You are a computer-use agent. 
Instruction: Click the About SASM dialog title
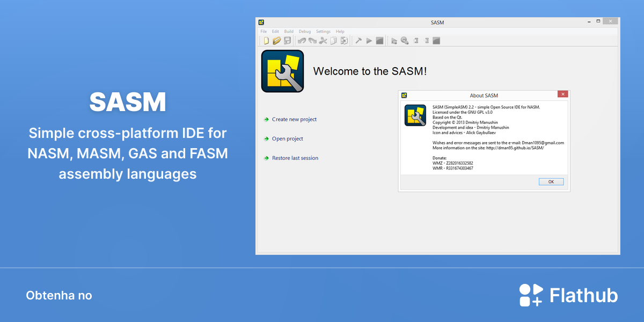484,96
